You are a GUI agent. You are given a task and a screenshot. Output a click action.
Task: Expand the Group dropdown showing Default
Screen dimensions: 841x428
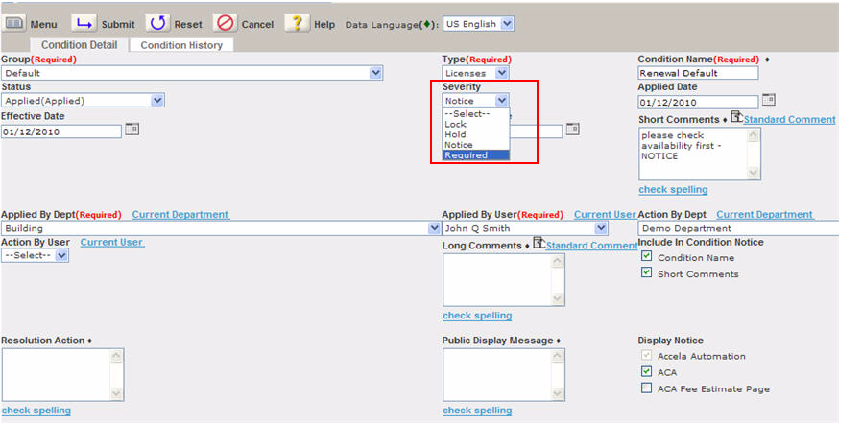pos(375,73)
